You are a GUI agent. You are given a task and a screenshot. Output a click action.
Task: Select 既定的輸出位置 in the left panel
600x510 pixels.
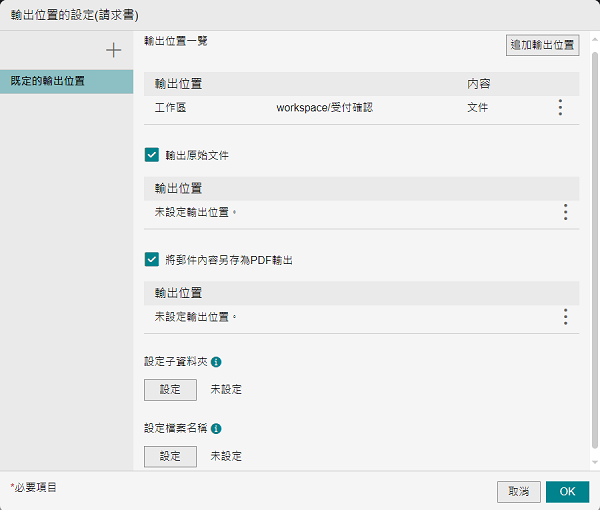click(x=66, y=81)
